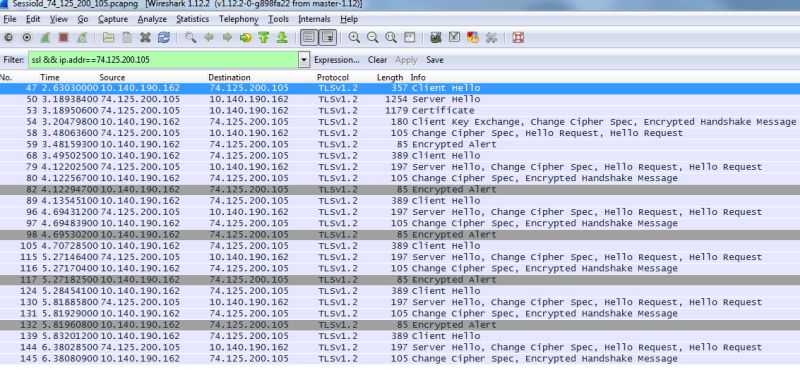Sort by the Info column header
800x370 pixels.
point(418,78)
